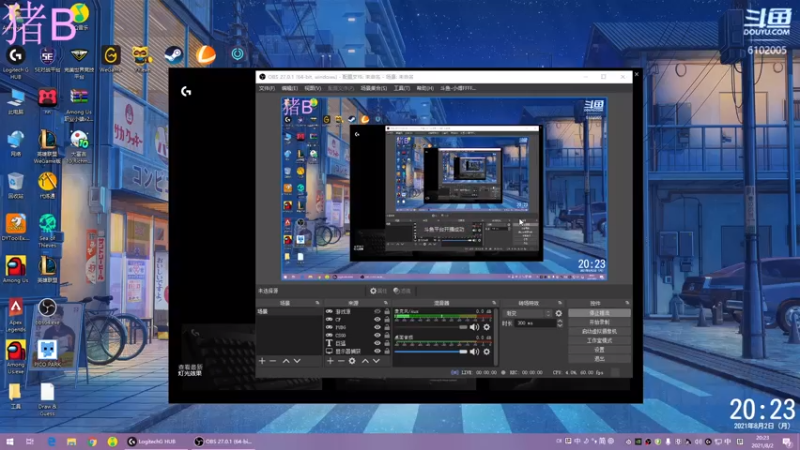The width and height of the screenshot is (800, 450).
Task: Open desktop audio settings gear
Action: [x=487, y=352]
